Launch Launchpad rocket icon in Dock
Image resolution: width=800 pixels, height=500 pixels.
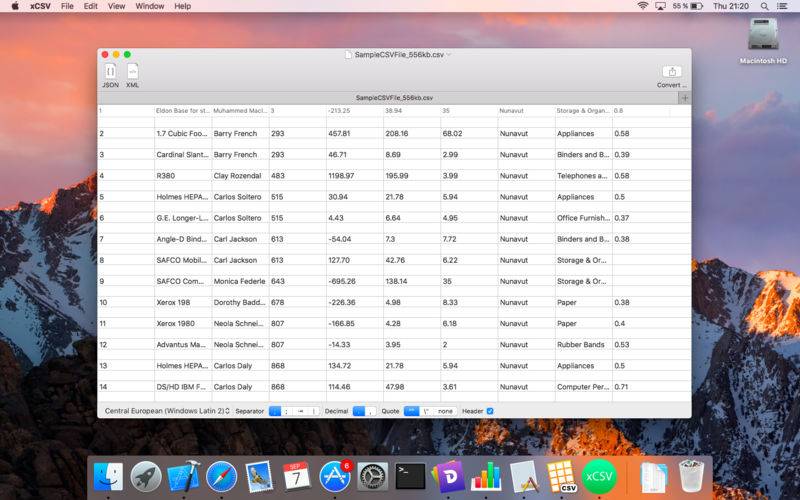[x=146, y=477]
